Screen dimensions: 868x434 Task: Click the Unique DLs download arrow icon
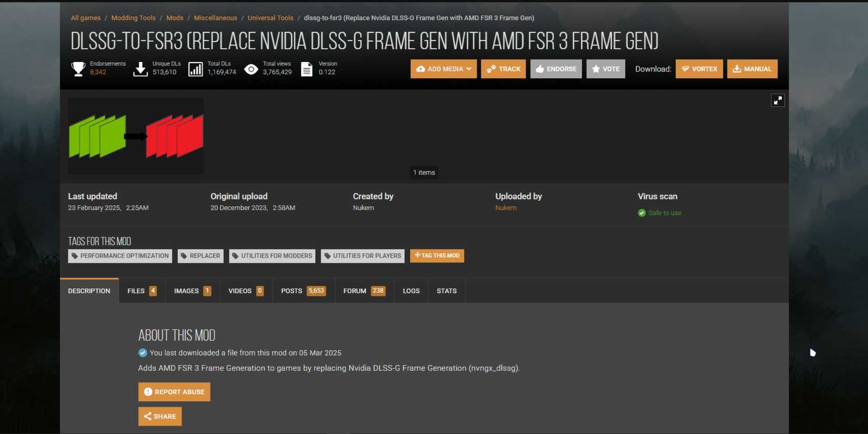[140, 69]
